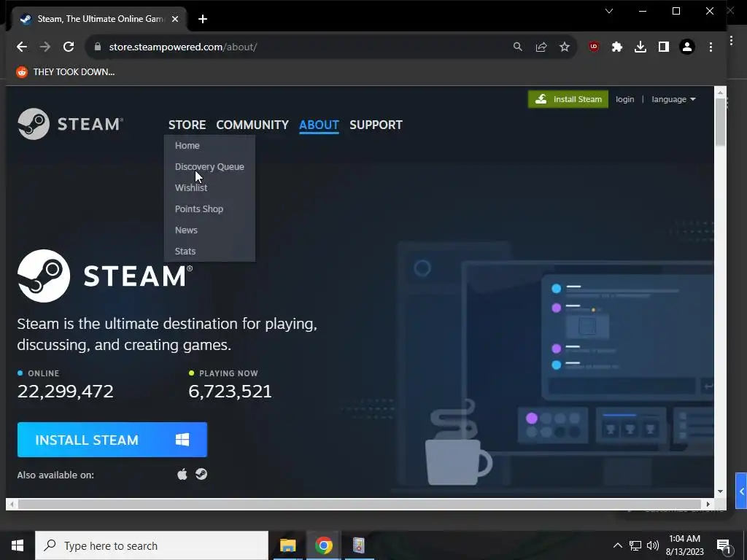Click the login link
Viewport: 747px width, 560px height.
[624, 99]
